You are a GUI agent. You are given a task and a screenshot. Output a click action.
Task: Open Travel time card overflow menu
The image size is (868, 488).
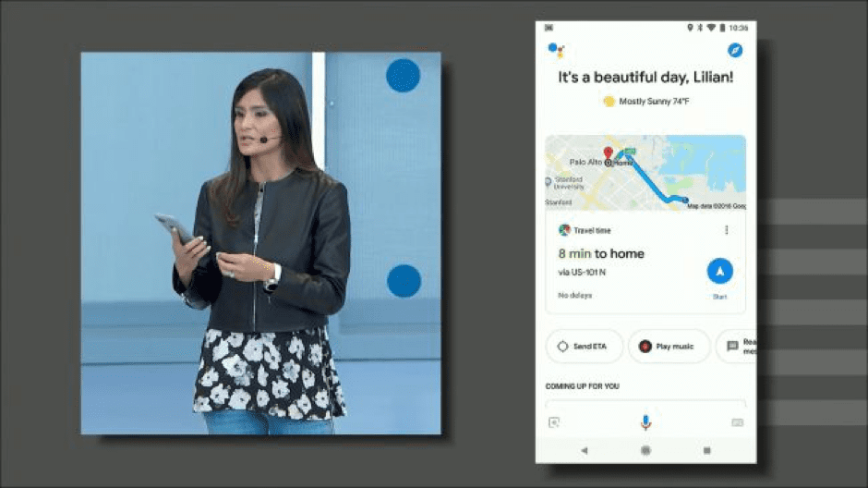point(727,230)
